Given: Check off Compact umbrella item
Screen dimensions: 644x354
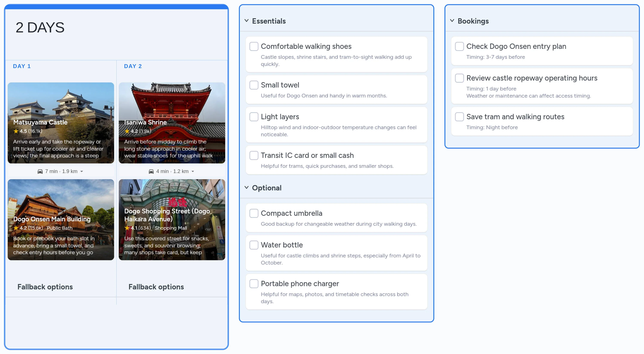Looking at the screenshot, I should click(254, 213).
